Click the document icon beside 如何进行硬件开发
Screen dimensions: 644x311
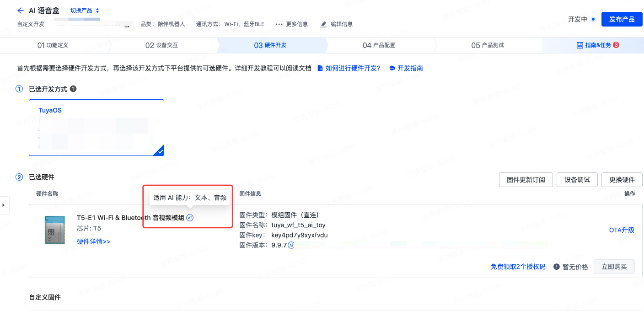[x=322, y=68]
